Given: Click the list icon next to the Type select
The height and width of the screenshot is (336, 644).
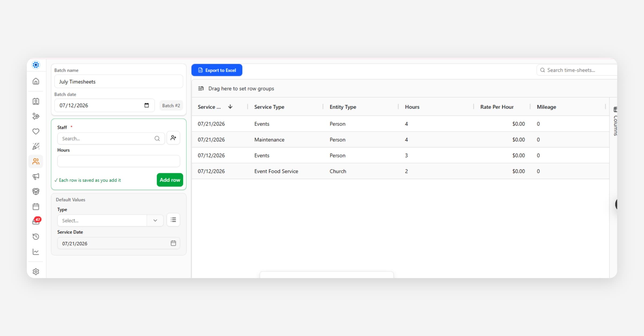Looking at the screenshot, I should coord(173,220).
